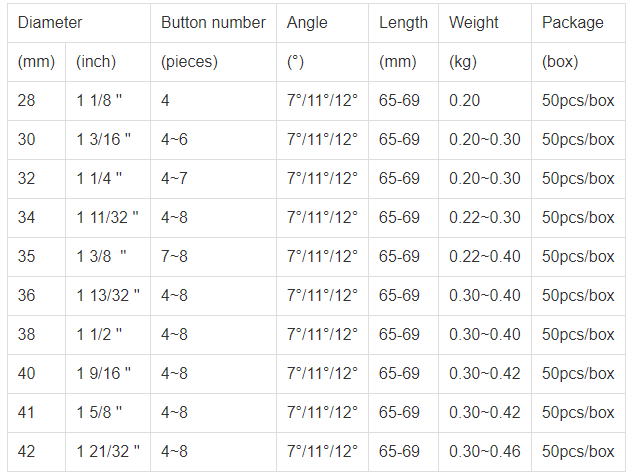
Task: Select the 4~7 button number cell
Action: [x=213, y=179]
